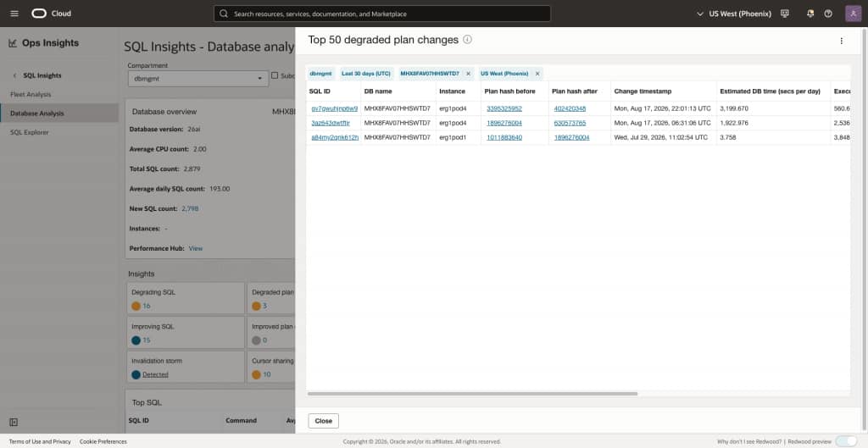
Task: Open plan hash after 1896276004
Action: click(x=571, y=137)
